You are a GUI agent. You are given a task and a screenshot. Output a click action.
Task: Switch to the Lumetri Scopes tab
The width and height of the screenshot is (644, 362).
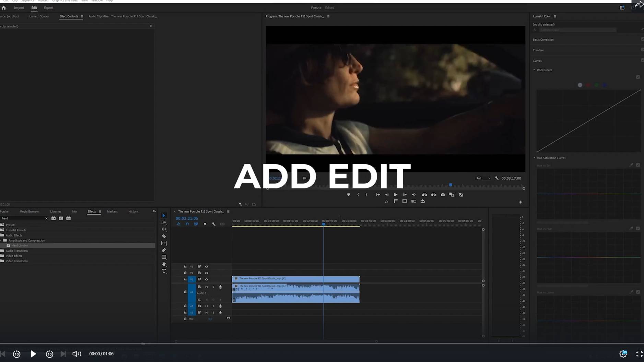coord(39,16)
